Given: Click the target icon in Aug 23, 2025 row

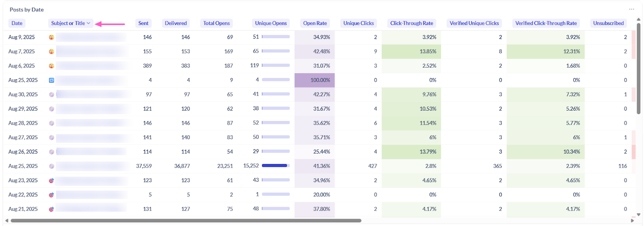Looking at the screenshot, I should 52,181.
